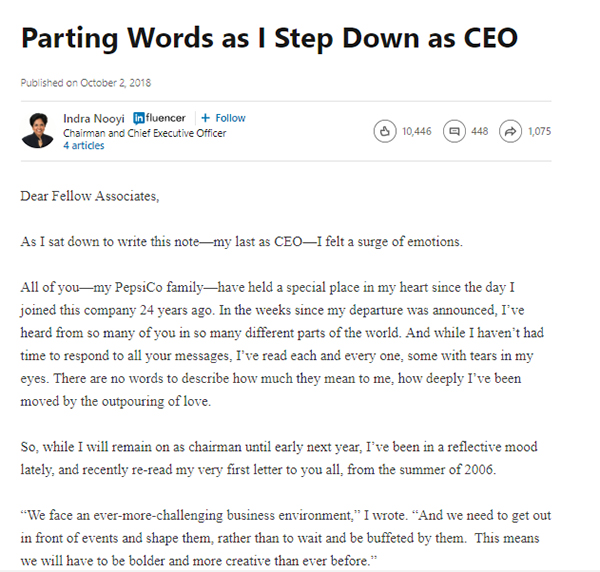This screenshot has height=572, width=600.
Task: Click the LinkedIn Influencer badge
Action: [159, 118]
